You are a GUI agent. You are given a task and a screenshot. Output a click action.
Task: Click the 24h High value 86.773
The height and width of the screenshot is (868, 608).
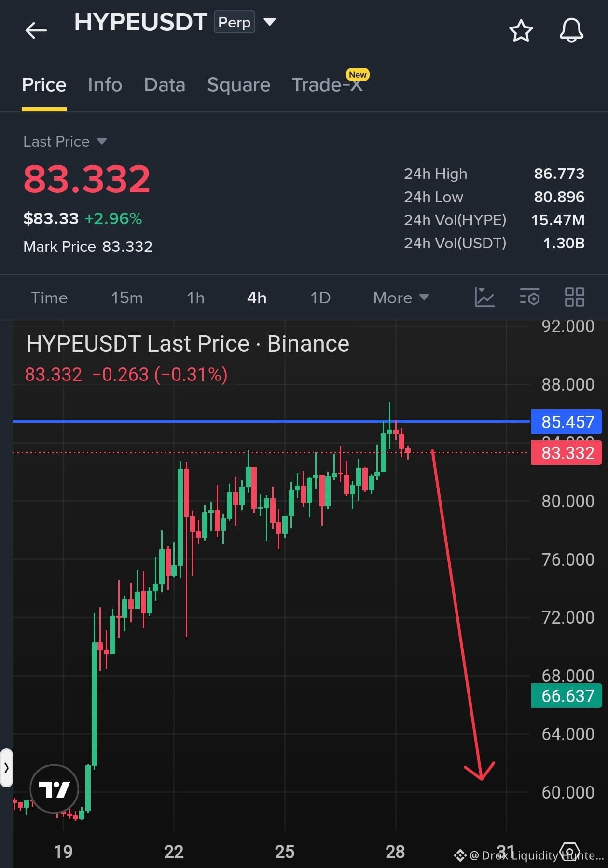[559, 174]
